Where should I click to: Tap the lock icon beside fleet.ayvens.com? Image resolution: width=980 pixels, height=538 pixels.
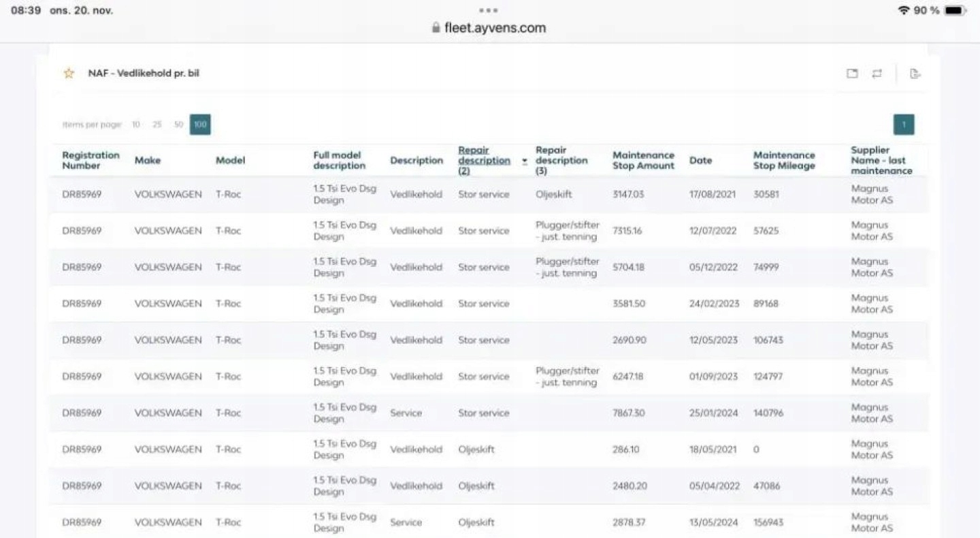tap(436, 28)
